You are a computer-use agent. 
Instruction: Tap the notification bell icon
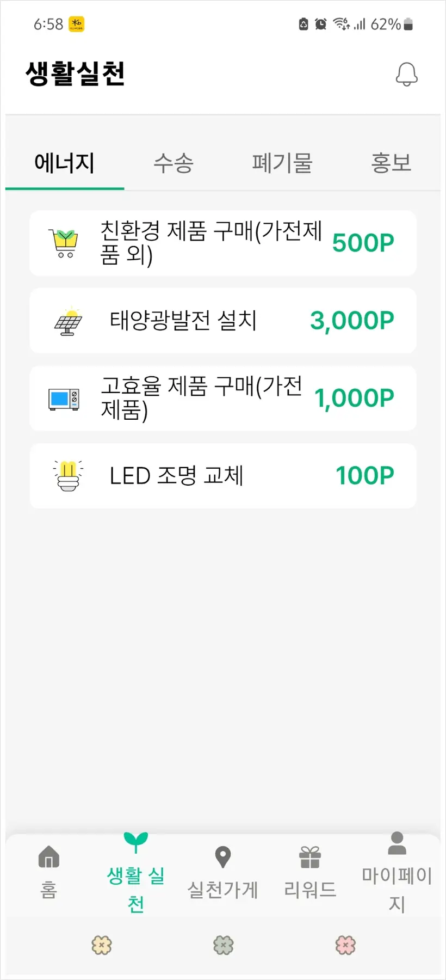pyautogui.click(x=406, y=74)
